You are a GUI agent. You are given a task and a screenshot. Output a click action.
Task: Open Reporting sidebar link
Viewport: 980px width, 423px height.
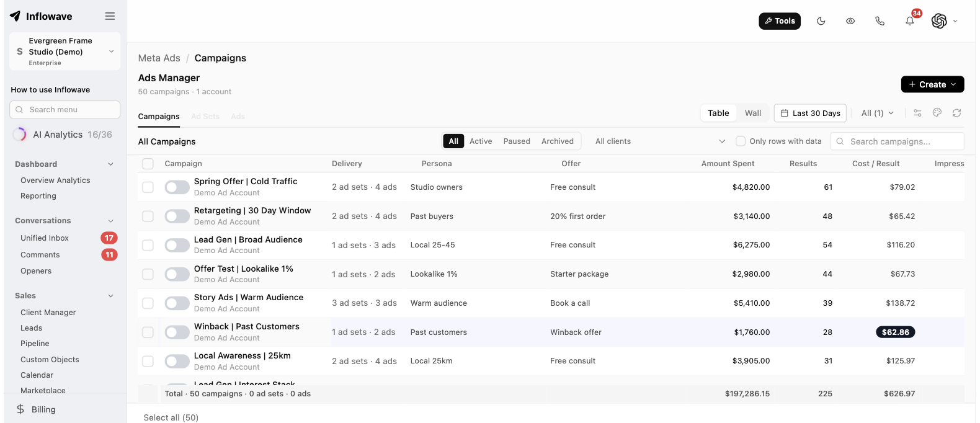(x=38, y=196)
